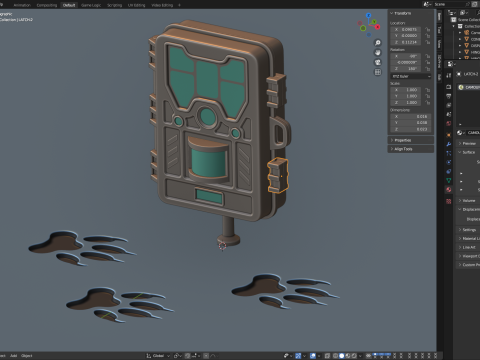The height and width of the screenshot is (360, 480).
Task: Expand the Preview material panel
Action: 468,143
